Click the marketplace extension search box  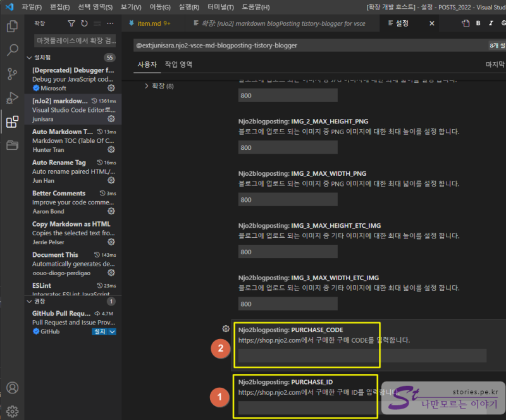pyautogui.click(x=75, y=40)
